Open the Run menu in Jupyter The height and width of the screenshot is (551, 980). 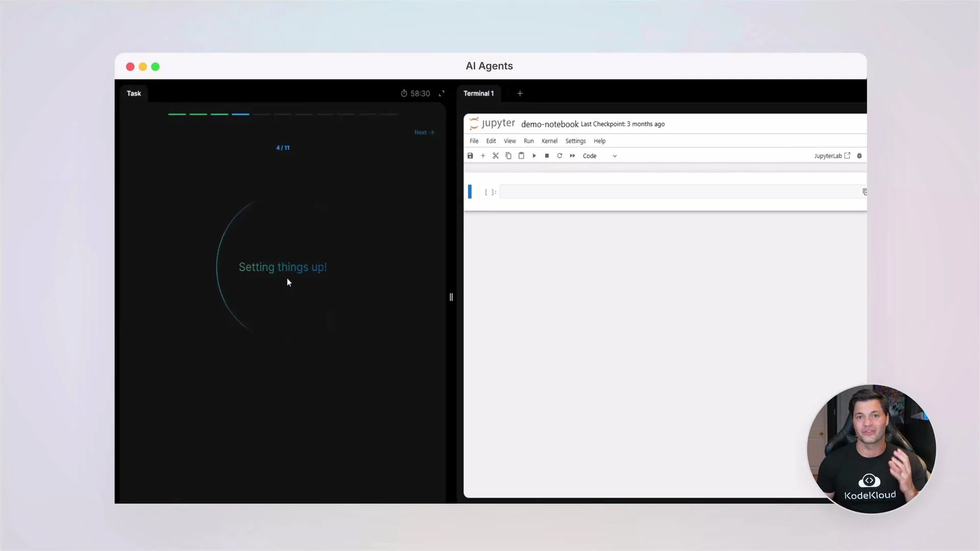tap(529, 141)
